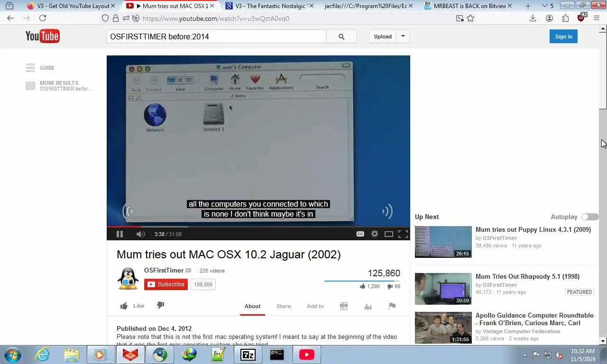Click the search magnifier button

pyautogui.click(x=341, y=36)
